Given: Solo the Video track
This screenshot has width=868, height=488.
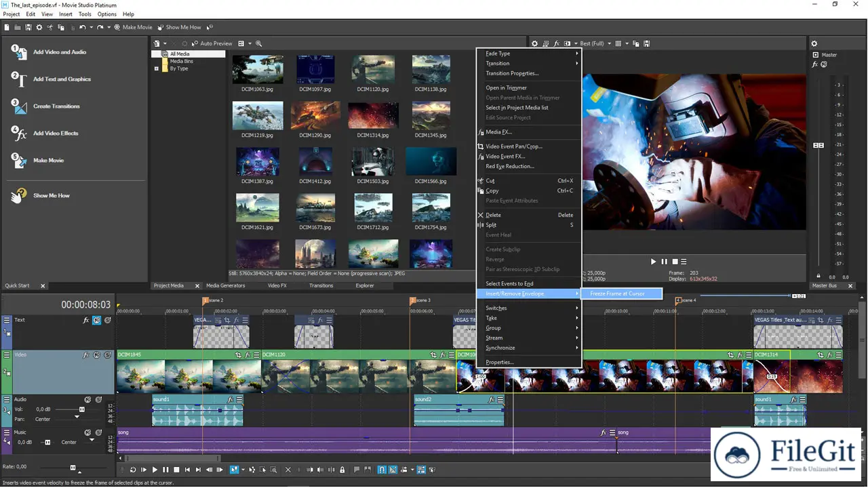Looking at the screenshot, I should pyautogui.click(x=107, y=354).
